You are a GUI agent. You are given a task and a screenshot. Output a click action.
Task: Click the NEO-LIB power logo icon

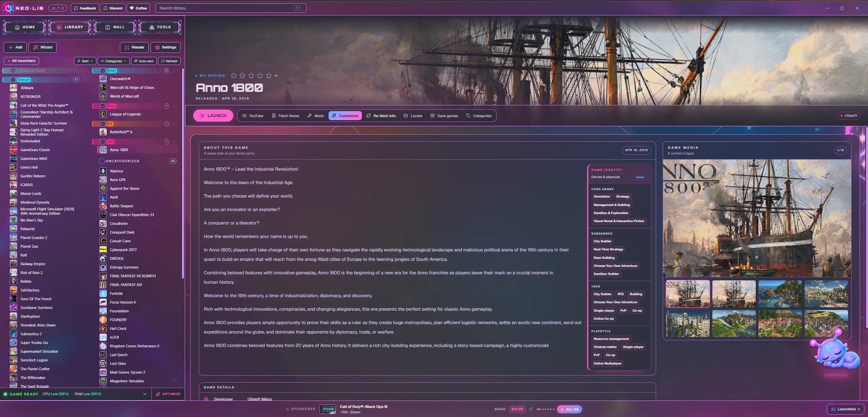coord(8,8)
